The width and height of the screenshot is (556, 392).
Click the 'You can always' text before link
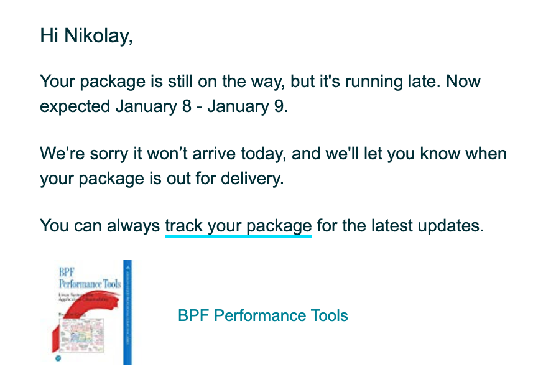(x=100, y=226)
